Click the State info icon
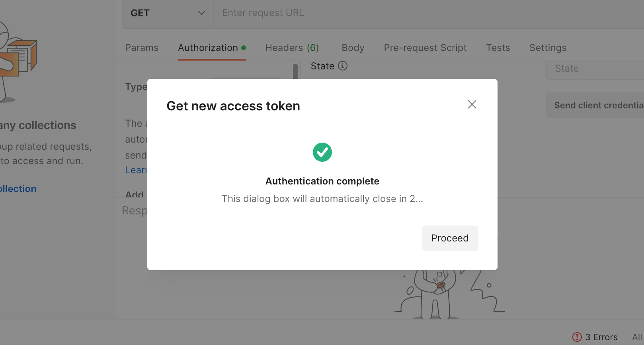 click(343, 66)
